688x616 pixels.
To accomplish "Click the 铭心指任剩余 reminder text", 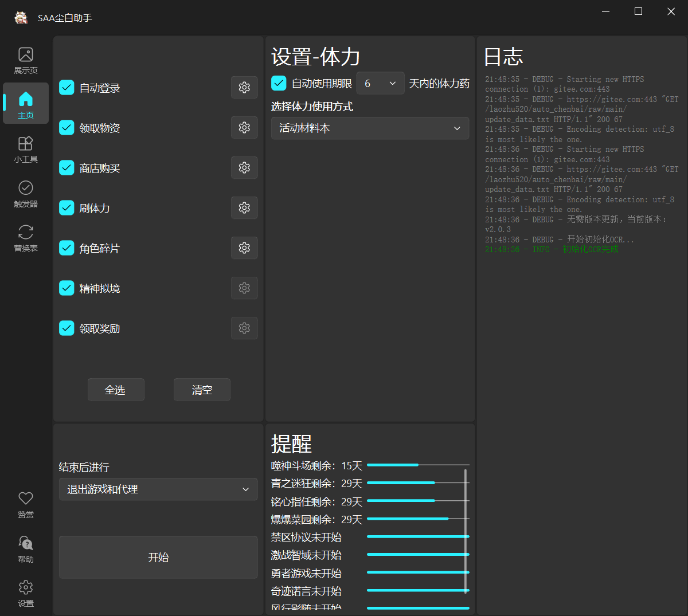I will 316,501.
